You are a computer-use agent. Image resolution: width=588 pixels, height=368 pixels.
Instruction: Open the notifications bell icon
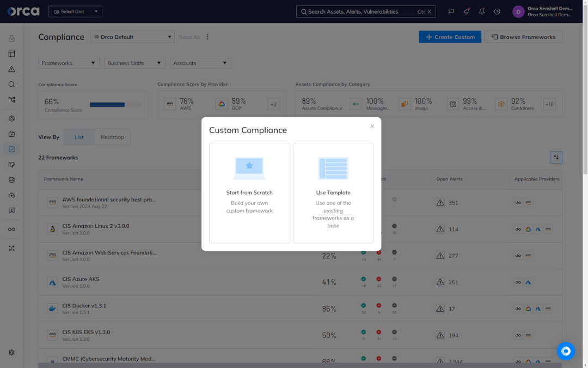point(482,11)
